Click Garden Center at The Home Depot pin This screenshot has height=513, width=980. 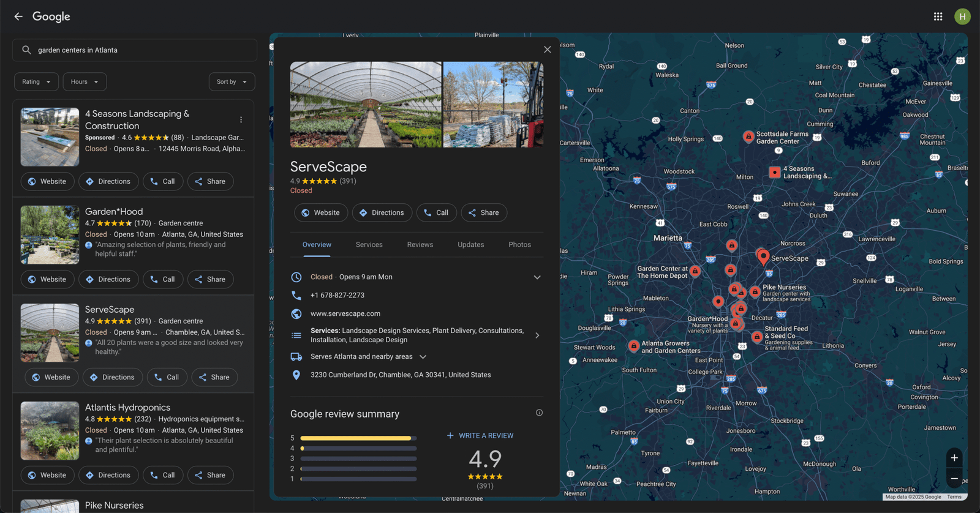695,271
